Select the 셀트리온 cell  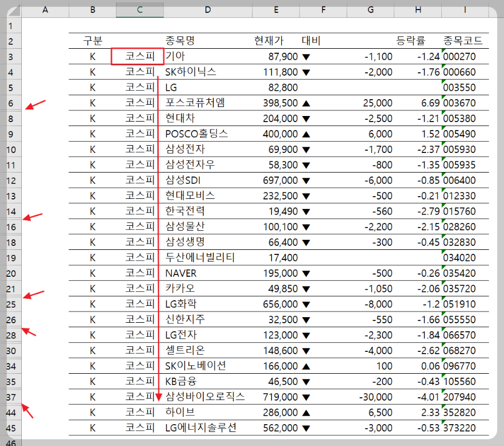pyautogui.click(x=208, y=351)
